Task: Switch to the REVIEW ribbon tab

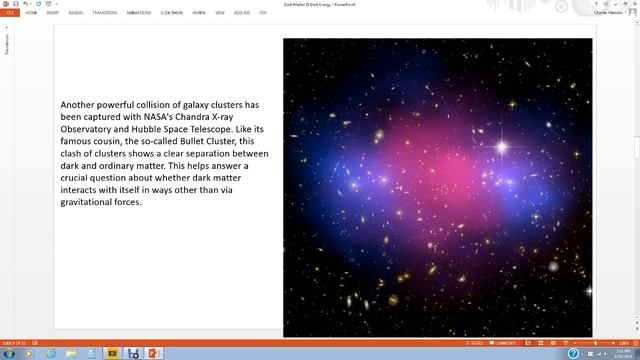Action: click(199, 13)
